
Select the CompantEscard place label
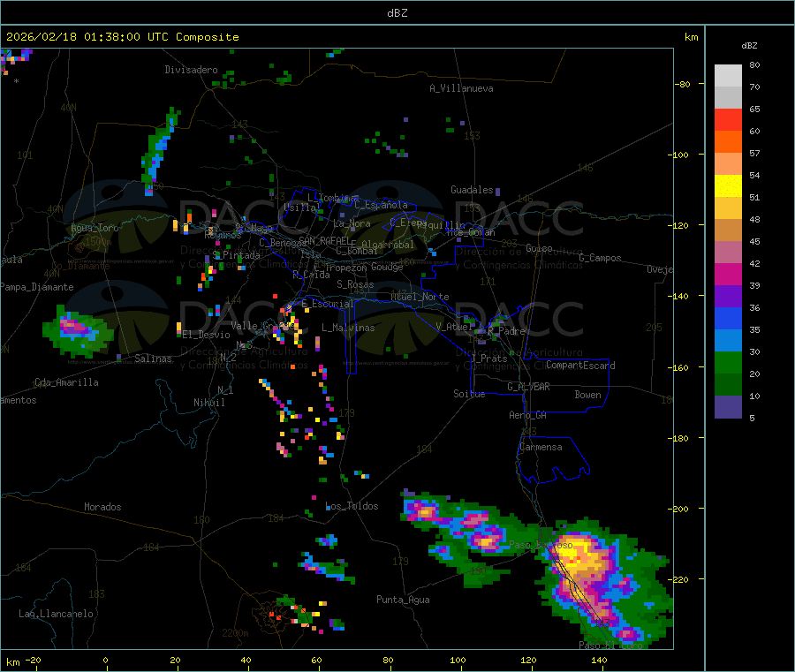[580, 365]
